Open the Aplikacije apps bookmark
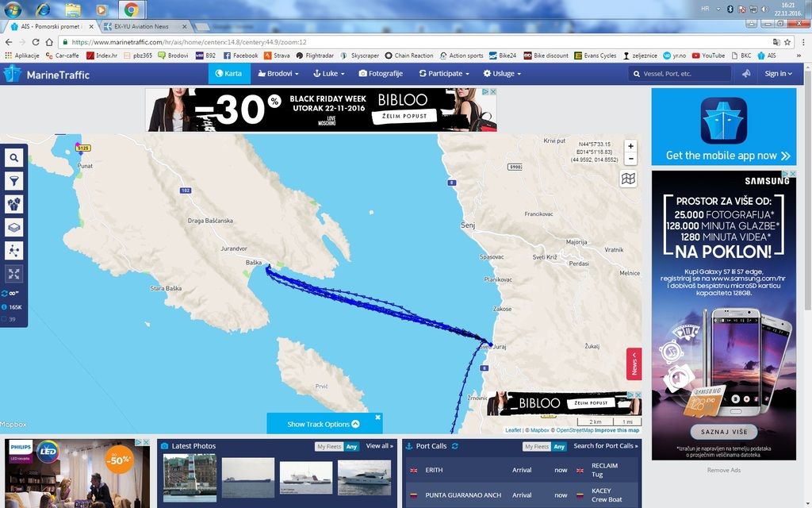 [x=21, y=56]
